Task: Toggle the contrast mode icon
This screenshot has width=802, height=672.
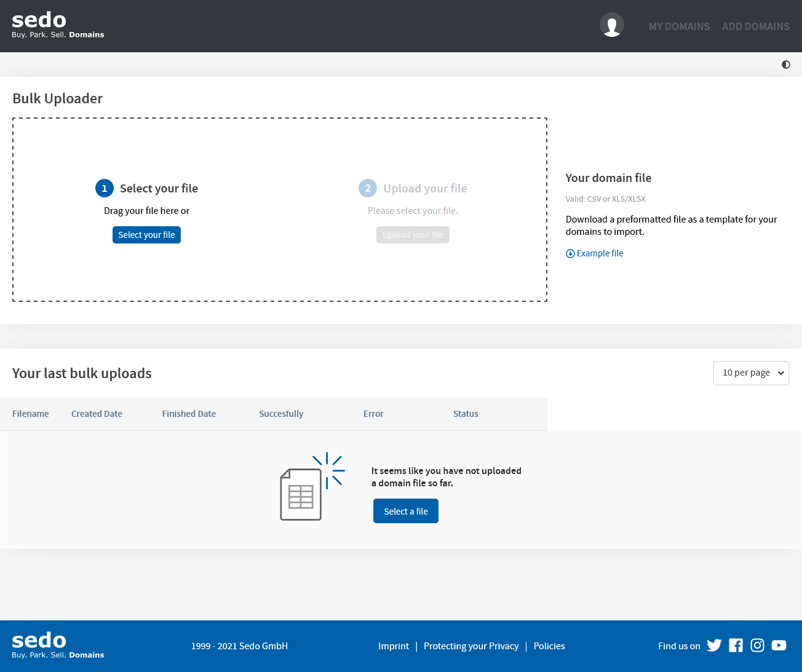Action: pos(785,65)
